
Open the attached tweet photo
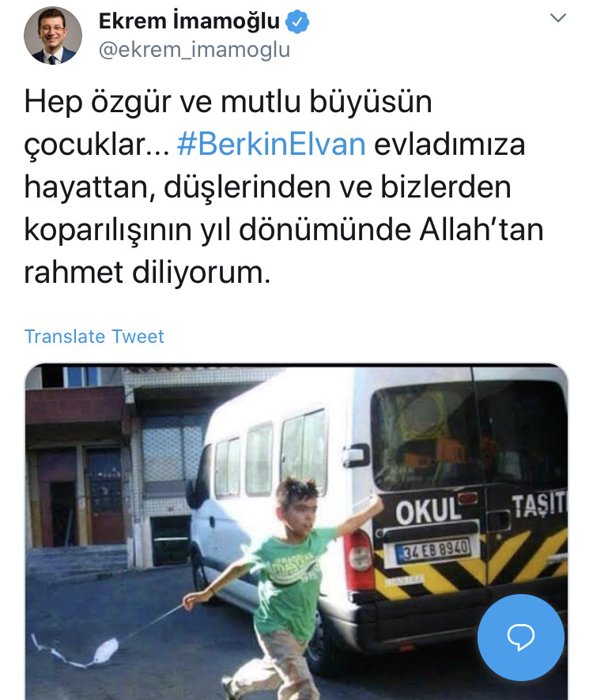pyautogui.click(x=296, y=531)
